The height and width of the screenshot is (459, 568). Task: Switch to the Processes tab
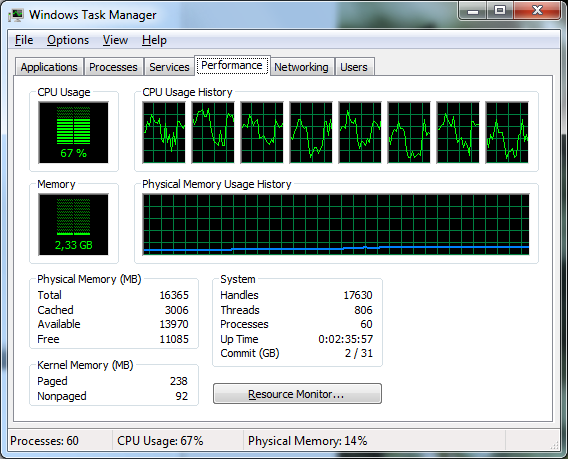click(113, 67)
